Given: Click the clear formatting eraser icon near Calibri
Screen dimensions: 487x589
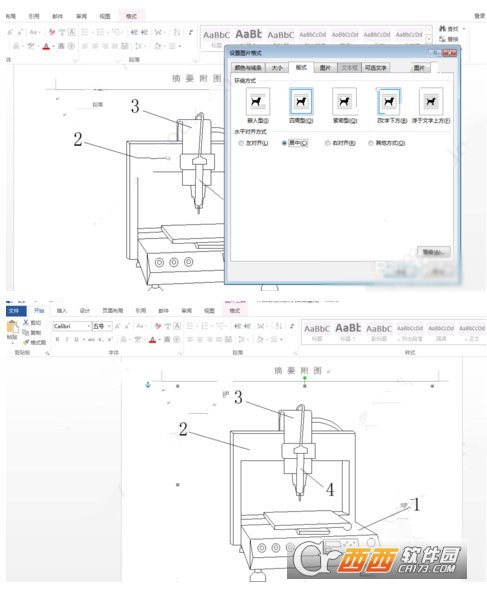Looking at the screenshot, I should (x=157, y=326).
